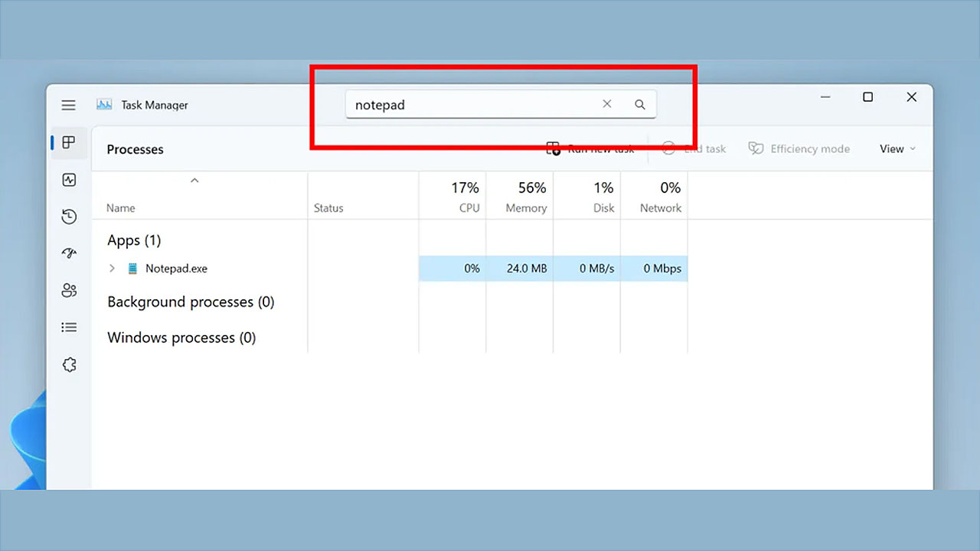This screenshot has width=980, height=551.
Task: Open the Users sidebar page
Action: pos(69,290)
